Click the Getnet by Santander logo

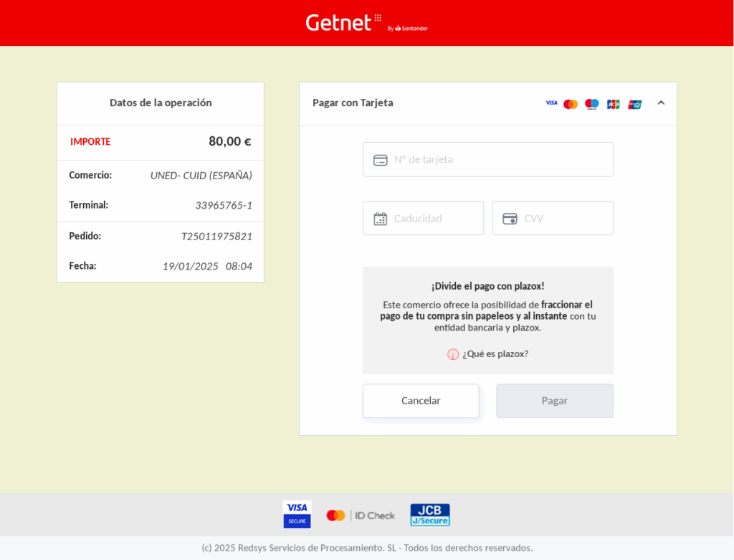pos(366,23)
